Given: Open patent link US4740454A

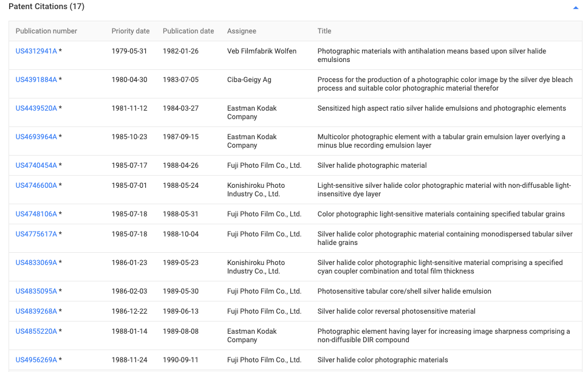Looking at the screenshot, I should [36, 165].
